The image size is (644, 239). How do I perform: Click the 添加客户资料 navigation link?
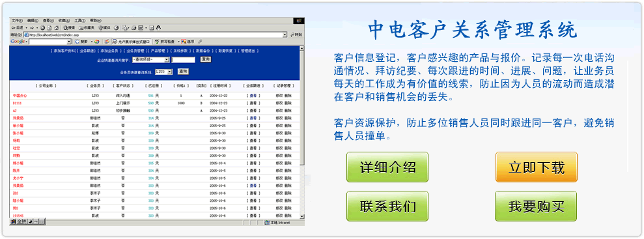click(63, 51)
